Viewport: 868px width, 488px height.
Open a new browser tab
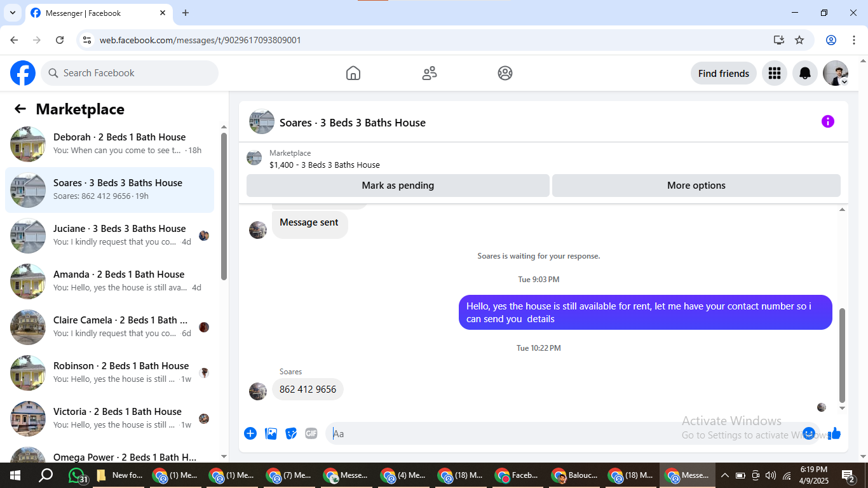186,13
